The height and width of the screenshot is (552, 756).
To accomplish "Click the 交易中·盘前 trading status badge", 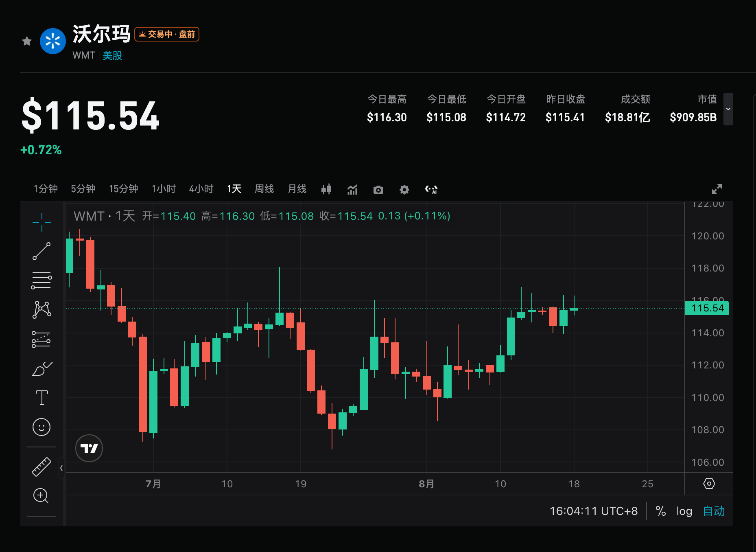I will click(167, 34).
